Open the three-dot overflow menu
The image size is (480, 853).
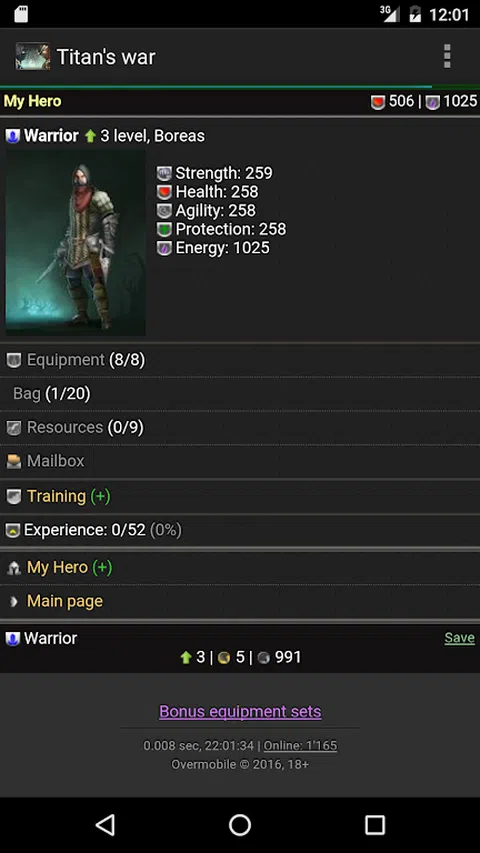[x=447, y=57]
